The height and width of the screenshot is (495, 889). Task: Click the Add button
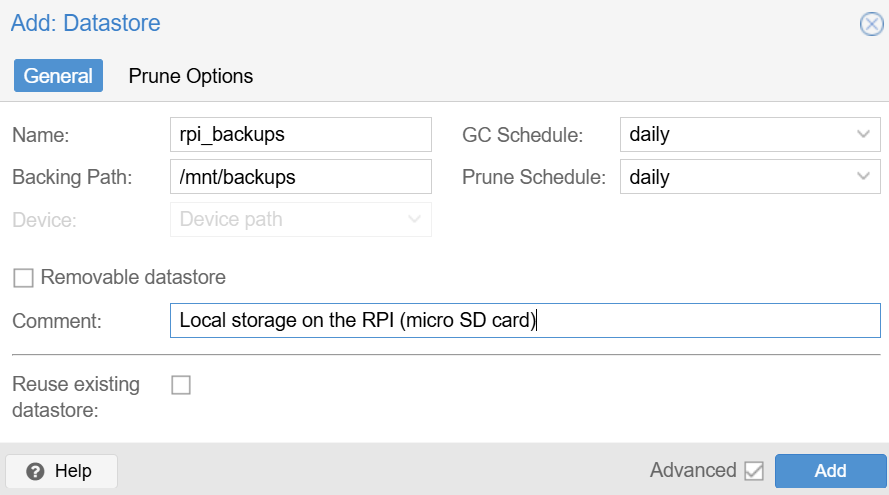830,471
